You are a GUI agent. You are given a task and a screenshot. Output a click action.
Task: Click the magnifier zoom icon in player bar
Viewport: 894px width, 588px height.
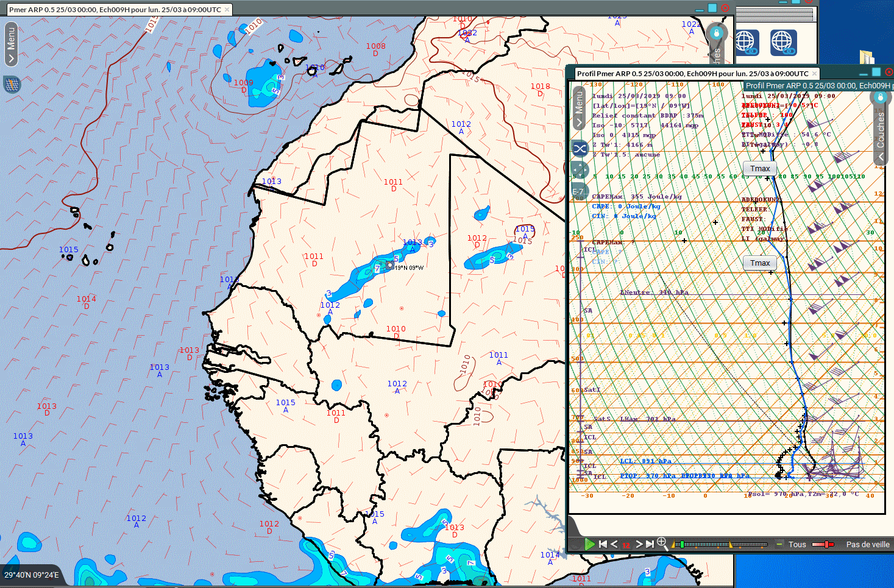coord(662,543)
